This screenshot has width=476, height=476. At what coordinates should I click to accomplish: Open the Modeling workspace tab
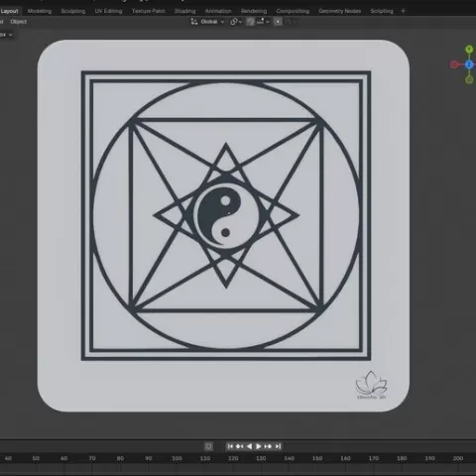40,11
